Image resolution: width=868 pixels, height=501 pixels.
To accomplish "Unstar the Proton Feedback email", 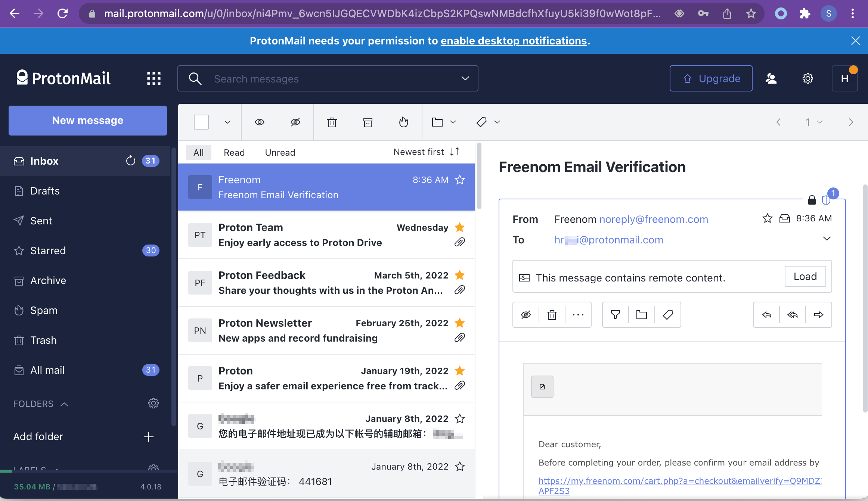I will coord(460,275).
